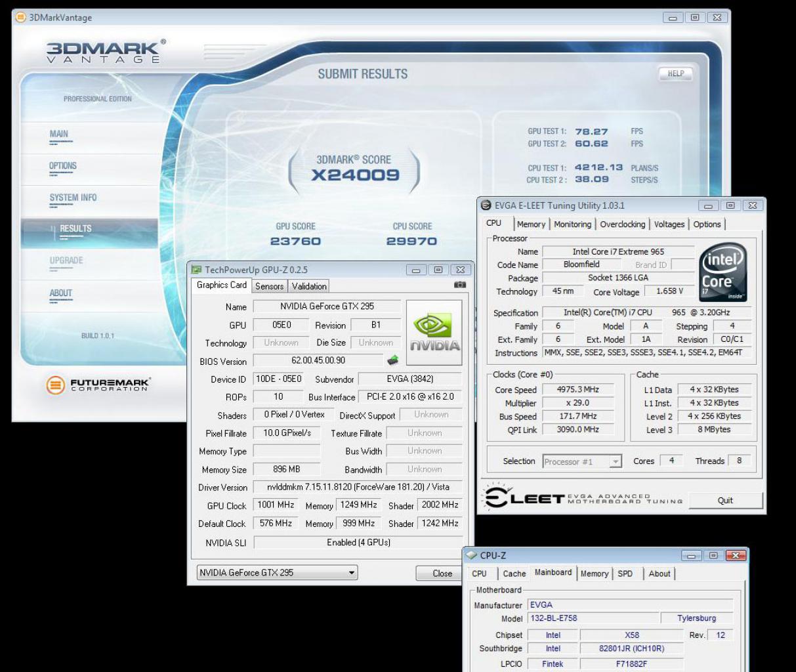796x672 pixels.
Task: Open SYSTEM INFO in 3DMark sidebar
Action: tap(73, 199)
